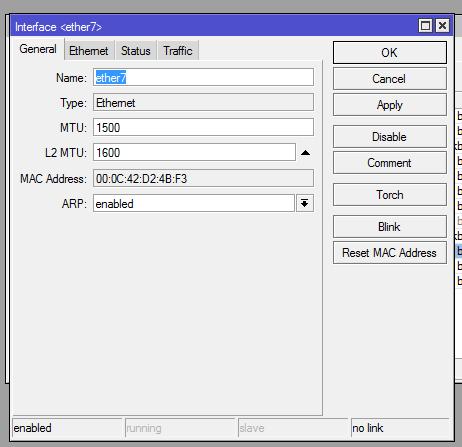Open the Status tab
Viewport: 462px width, 447px height.
[x=136, y=51]
